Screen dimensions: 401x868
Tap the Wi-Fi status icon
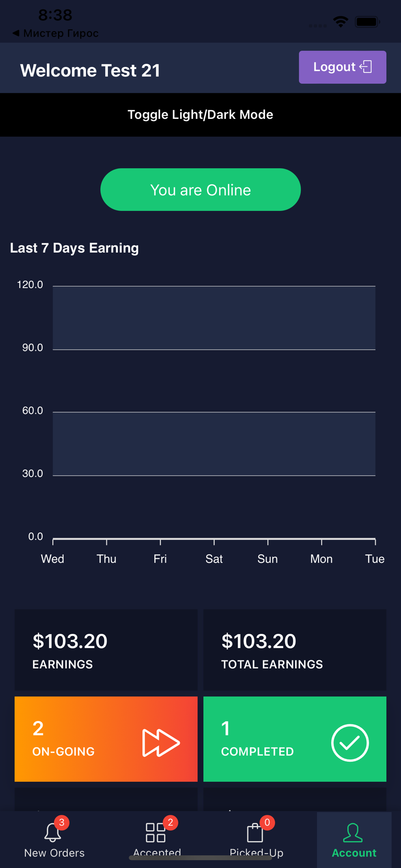click(341, 22)
